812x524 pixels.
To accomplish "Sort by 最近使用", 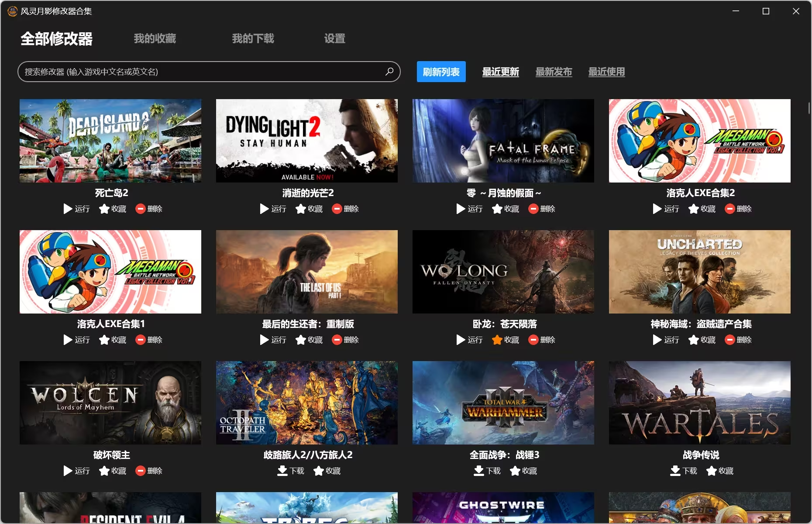I will pyautogui.click(x=607, y=72).
